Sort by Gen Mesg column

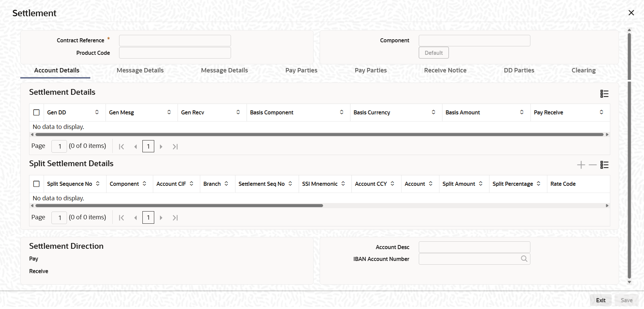coord(169,112)
